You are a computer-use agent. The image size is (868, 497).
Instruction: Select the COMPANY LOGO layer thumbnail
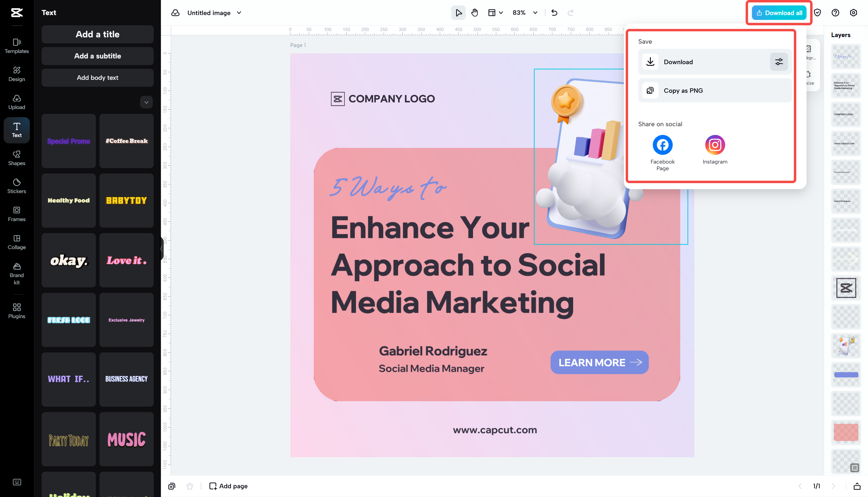point(845,114)
